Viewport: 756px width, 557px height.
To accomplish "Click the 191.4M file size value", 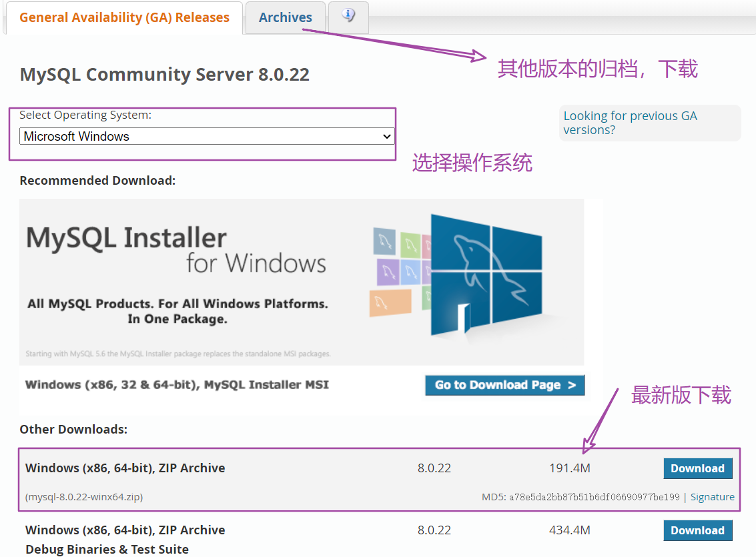I will tap(569, 468).
